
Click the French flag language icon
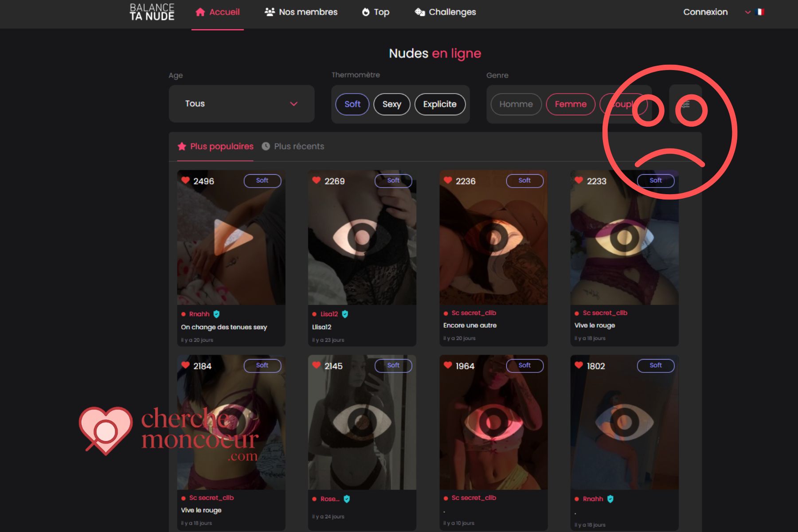click(760, 12)
